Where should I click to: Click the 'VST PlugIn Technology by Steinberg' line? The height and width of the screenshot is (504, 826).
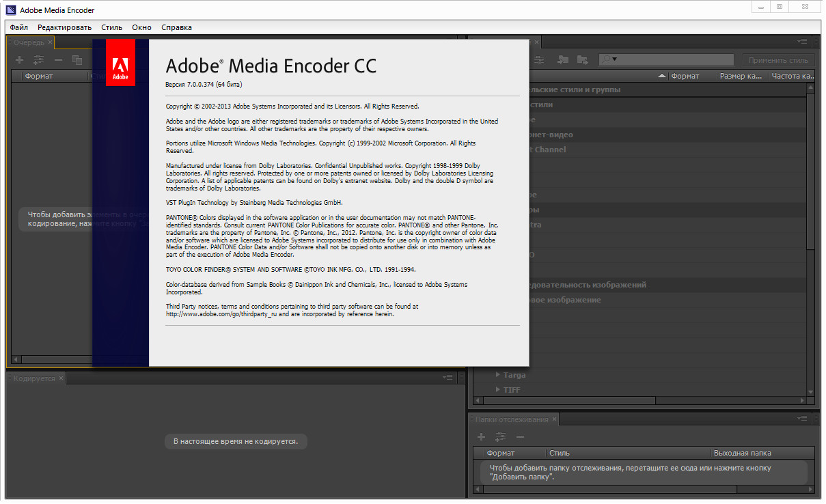(x=254, y=203)
